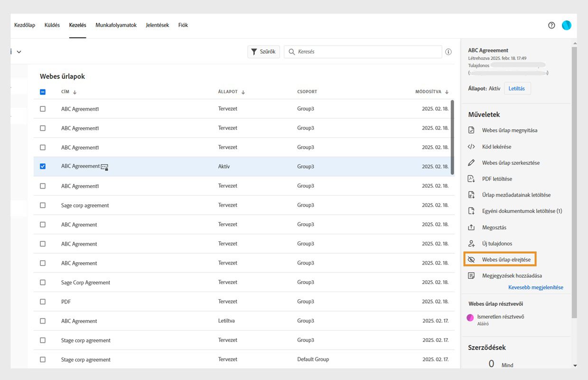Switch to the Jelentések tab
The width and height of the screenshot is (588, 380).
[158, 25]
